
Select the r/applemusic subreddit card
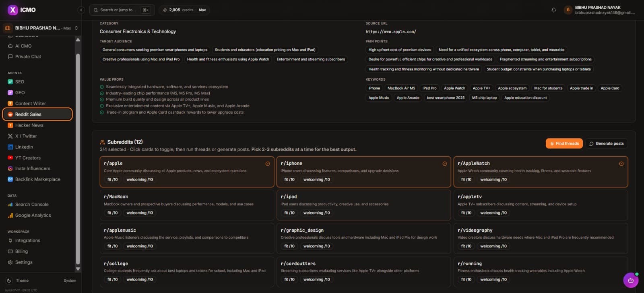click(187, 239)
